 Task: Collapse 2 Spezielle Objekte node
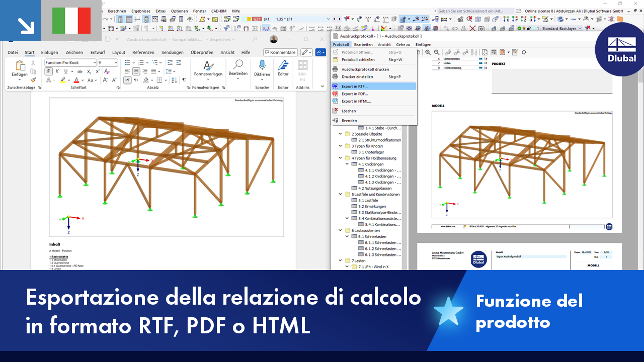341,134
